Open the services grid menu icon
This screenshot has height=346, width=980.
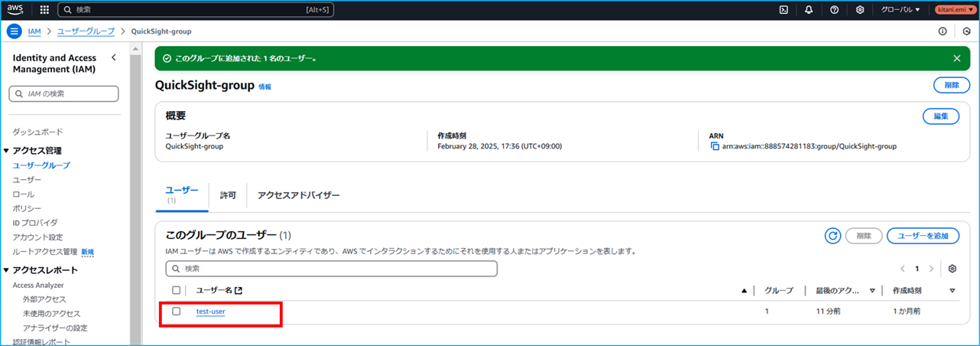(x=44, y=10)
